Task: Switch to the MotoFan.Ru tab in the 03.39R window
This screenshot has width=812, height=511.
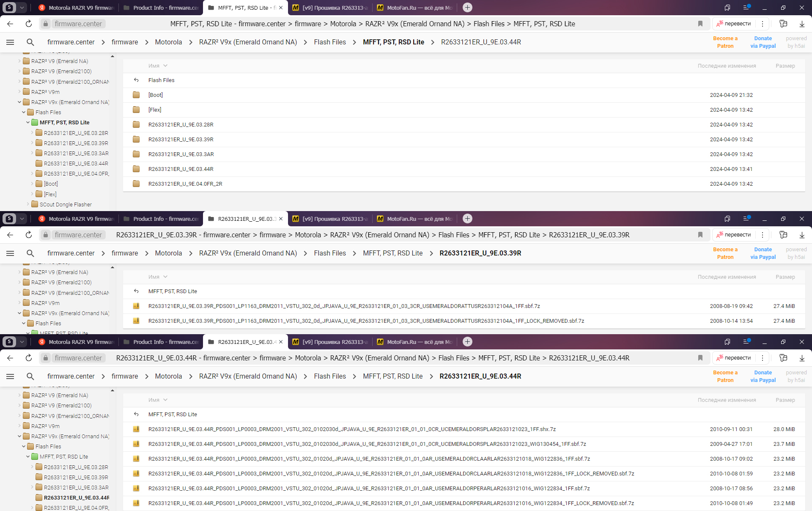Action: click(x=414, y=219)
